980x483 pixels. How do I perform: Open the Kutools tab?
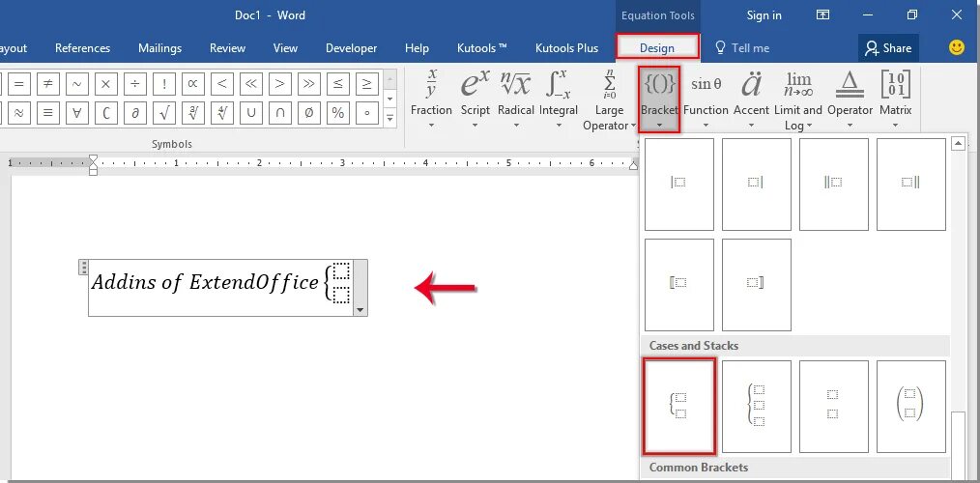[482, 48]
